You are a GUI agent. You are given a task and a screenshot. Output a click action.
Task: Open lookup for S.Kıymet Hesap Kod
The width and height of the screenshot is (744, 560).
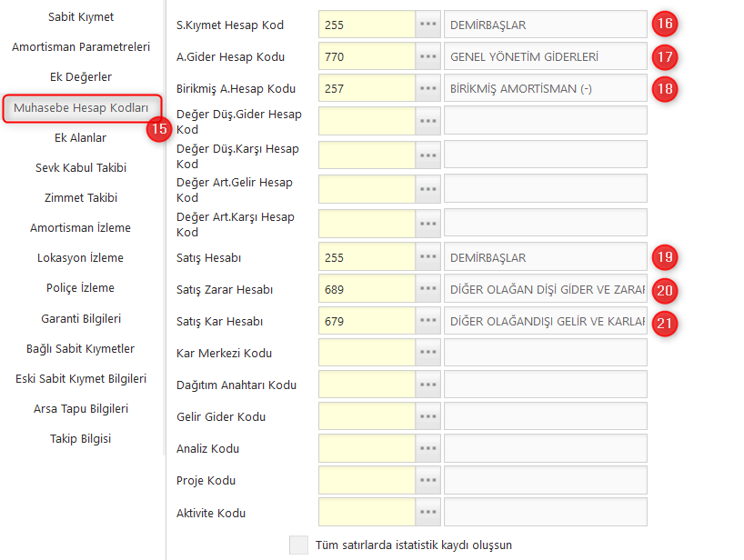427,25
